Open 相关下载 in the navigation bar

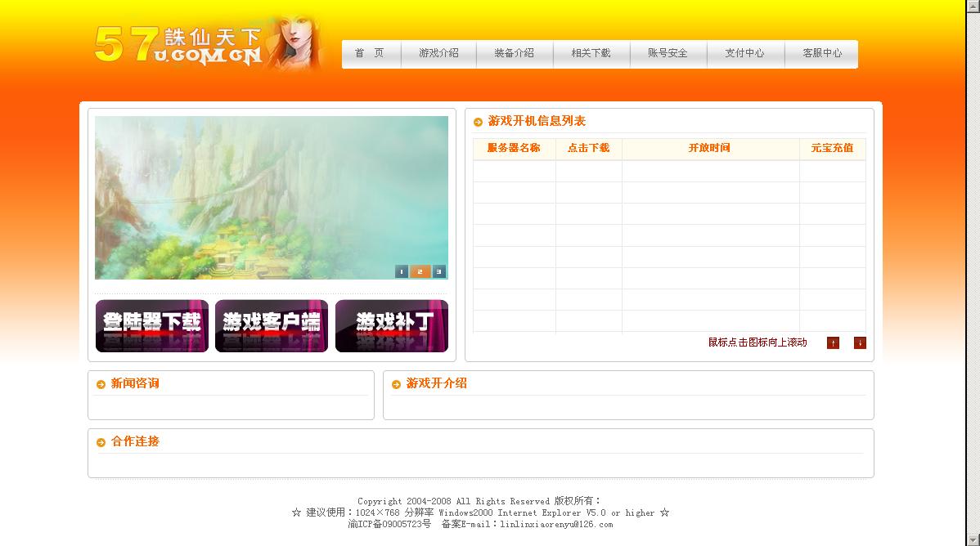pyautogui.click(x=591, y=53)
